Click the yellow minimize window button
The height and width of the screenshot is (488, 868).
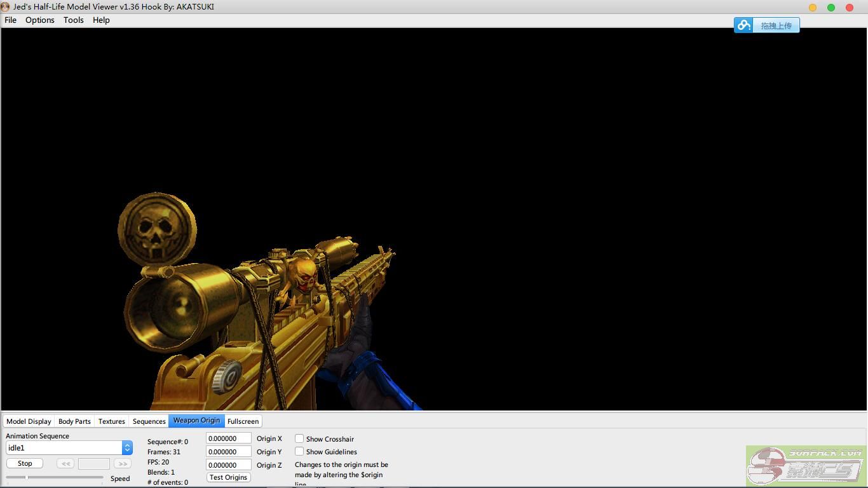(813, 8)
